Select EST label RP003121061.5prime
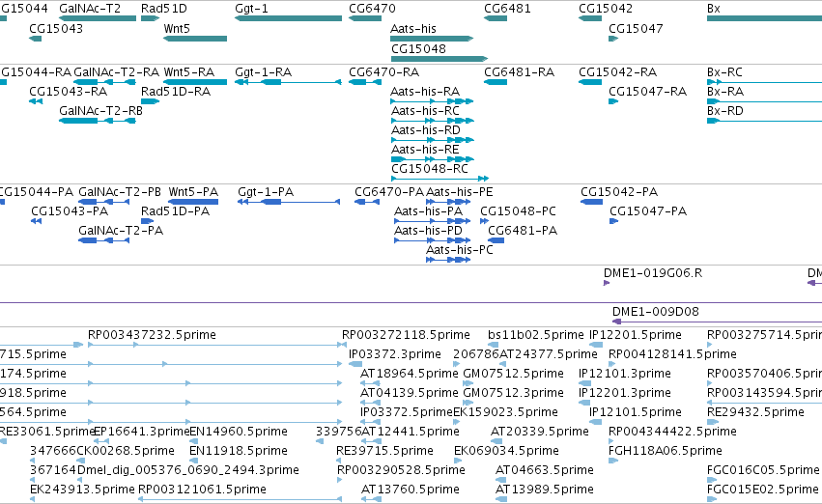Screen dimensions: 822x504 pyautogui.click(x=202, y=490)
